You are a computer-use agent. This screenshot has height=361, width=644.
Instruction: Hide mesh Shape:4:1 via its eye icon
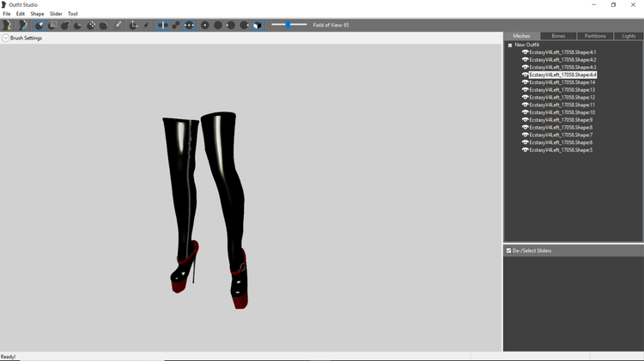click(525, 52)
